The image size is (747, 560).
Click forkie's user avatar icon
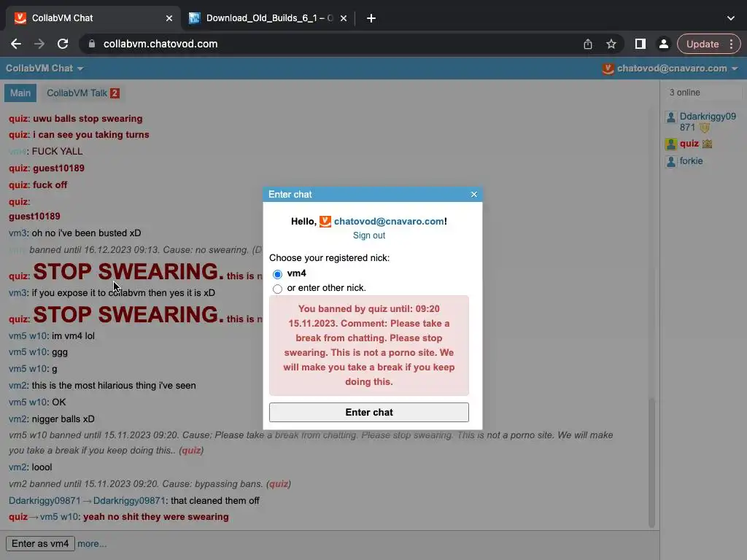pos(671,161)
